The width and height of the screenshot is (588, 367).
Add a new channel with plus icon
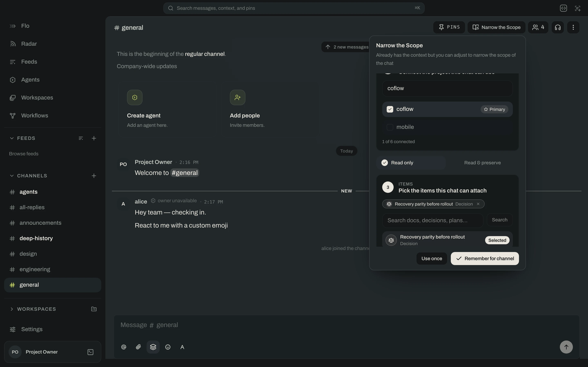94,176
